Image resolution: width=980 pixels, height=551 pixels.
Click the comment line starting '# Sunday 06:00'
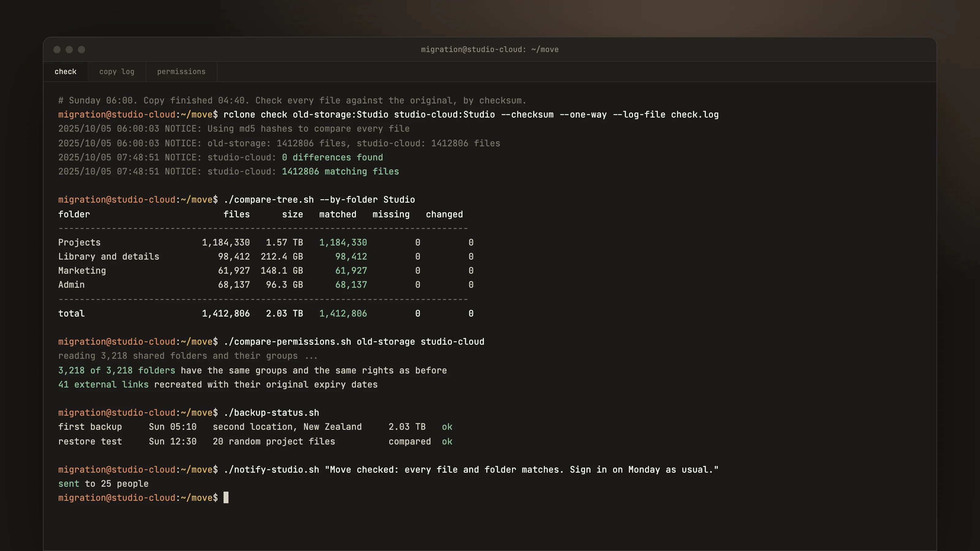coord(292,100)
